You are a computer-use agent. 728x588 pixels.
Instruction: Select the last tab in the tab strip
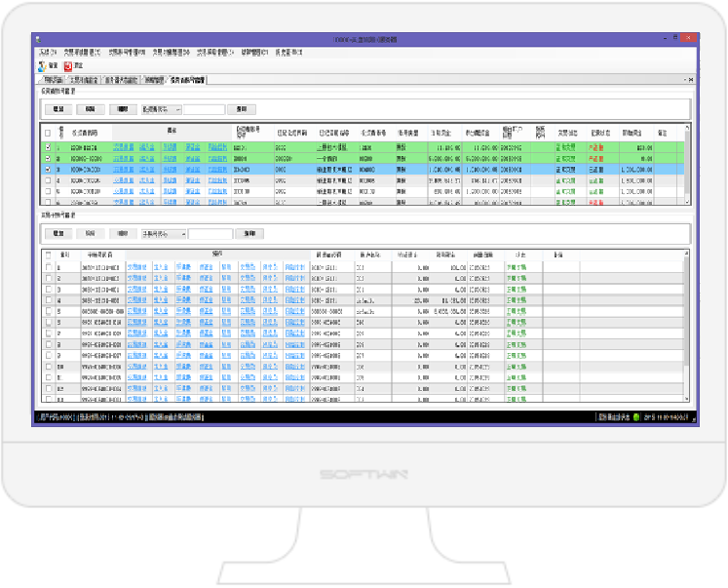pyautogui.click(x=201, y=80)
